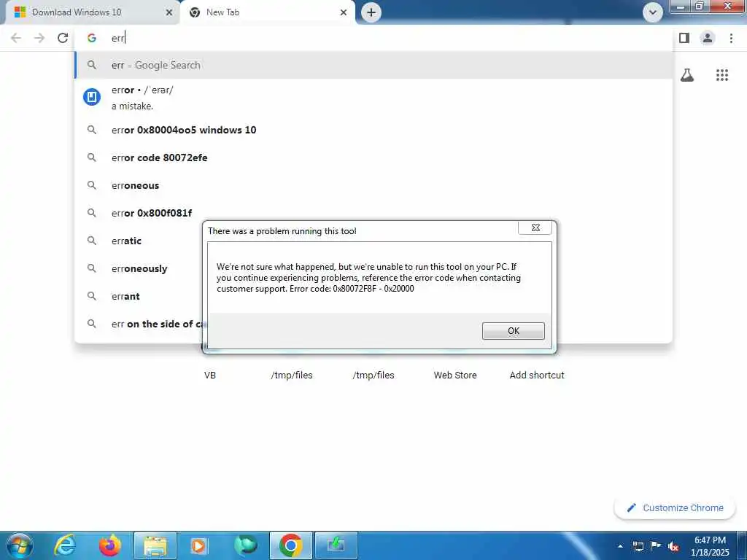
Task: Switch to the New Tab tab
Action: [267, 12]
